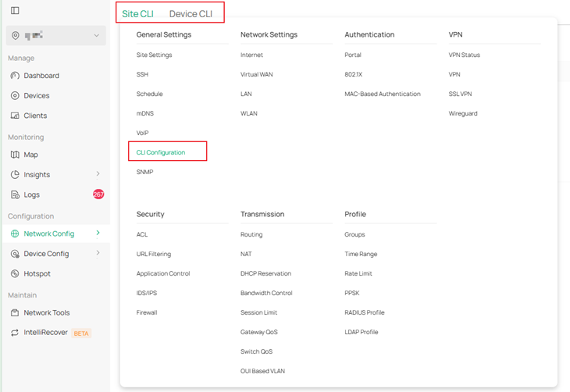
Task: Open IDS/IPS settings
Action: pyautogui.click(x=147, y=293)
